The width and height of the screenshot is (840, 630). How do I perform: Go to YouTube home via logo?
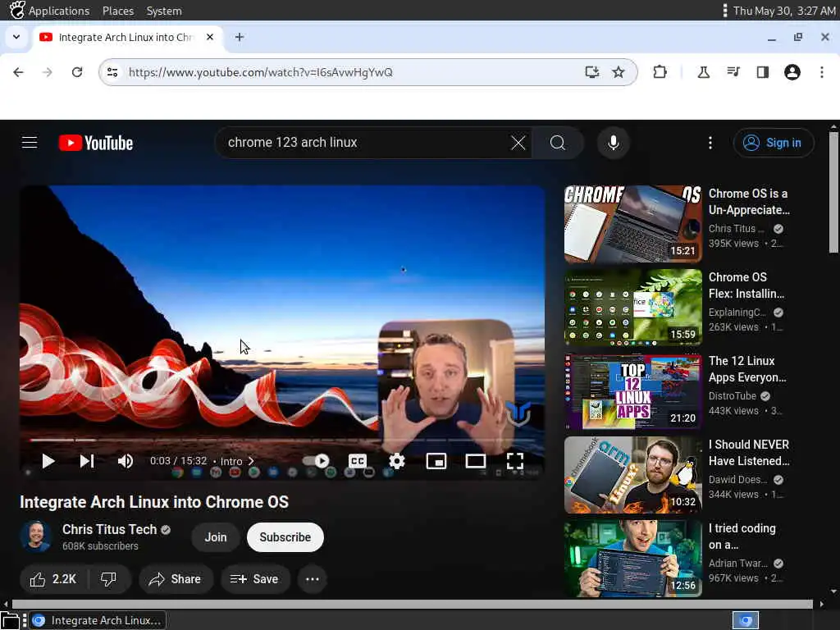[96, 143]
